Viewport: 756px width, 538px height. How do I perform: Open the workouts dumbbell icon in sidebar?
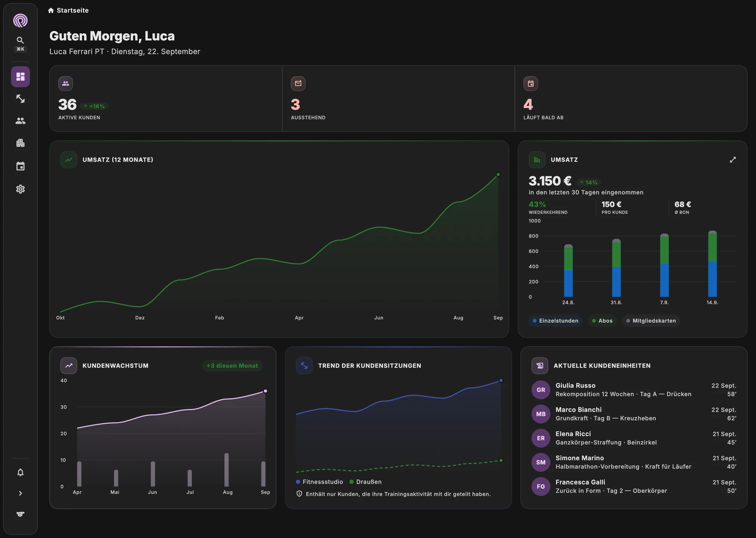pyautogui.click(x=20, y=99)
